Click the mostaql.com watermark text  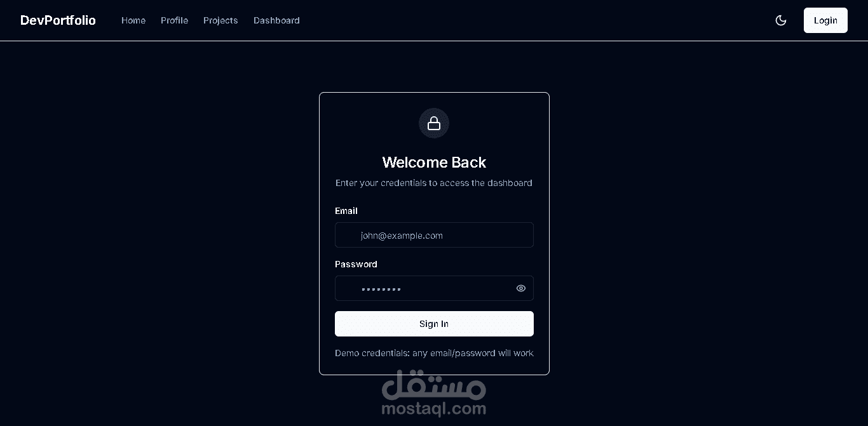coord(434,409)
